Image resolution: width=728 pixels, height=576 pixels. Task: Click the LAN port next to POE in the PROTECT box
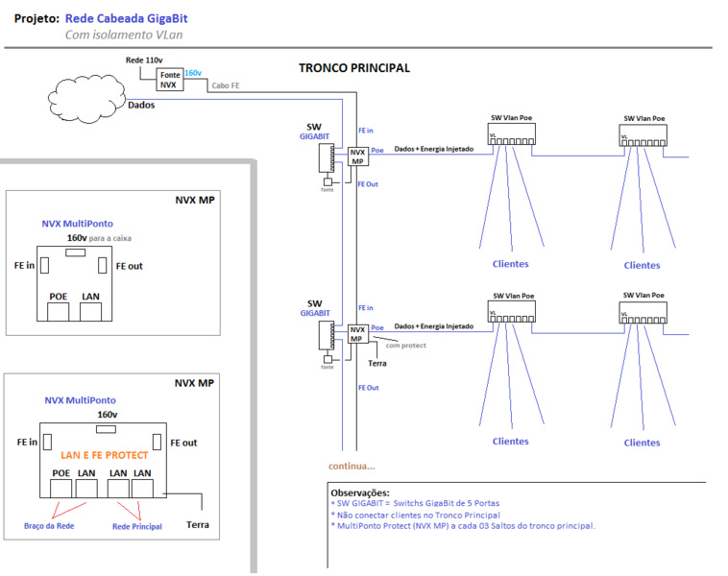tap(86, 489)
